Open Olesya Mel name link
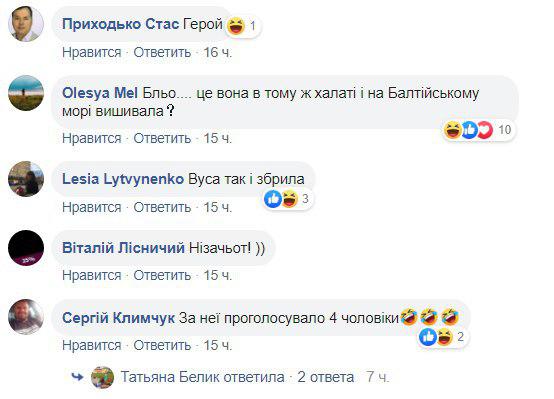This screenshot has height=399, width=554. [100, 93]
